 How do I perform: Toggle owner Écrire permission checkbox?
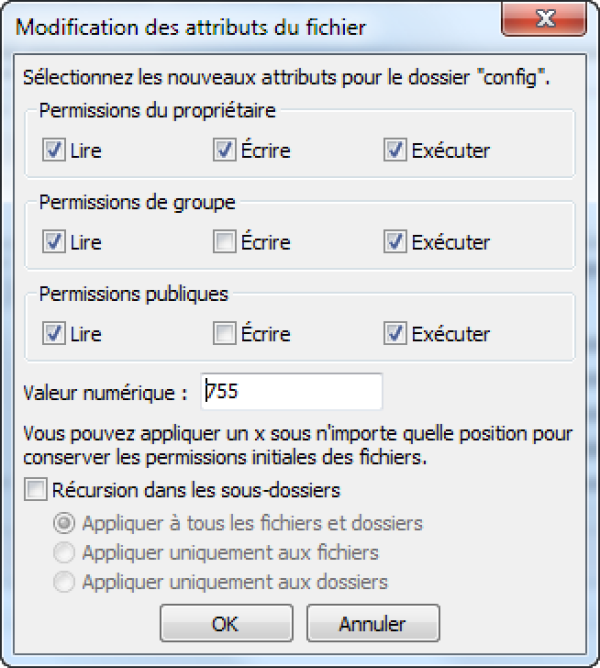click(224, 151)
